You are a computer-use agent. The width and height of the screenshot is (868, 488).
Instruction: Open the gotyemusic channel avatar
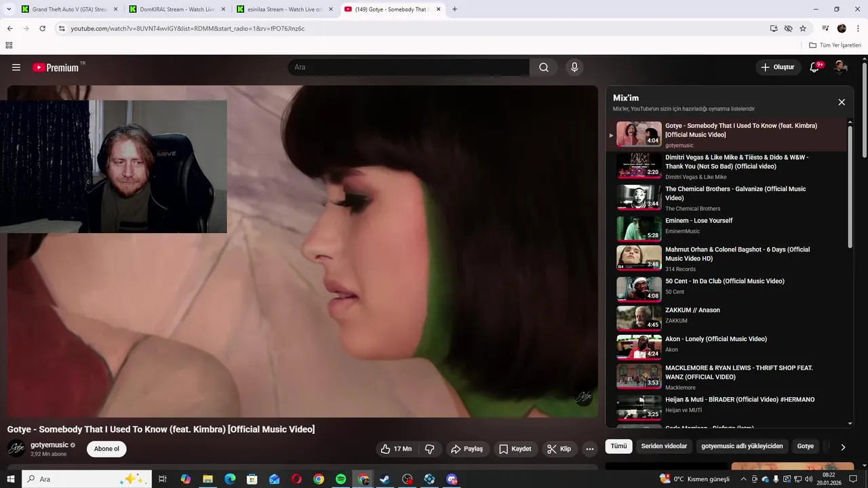coord(16,449)
